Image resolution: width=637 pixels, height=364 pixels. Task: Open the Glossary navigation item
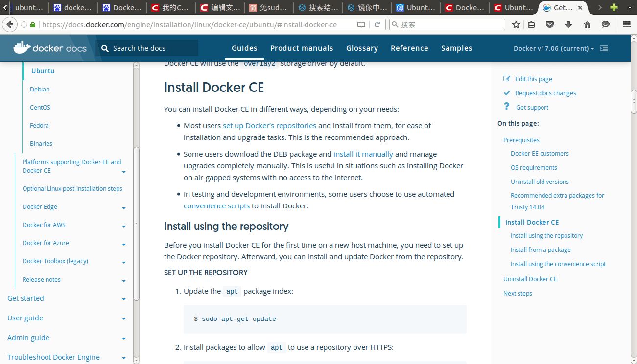361,48
